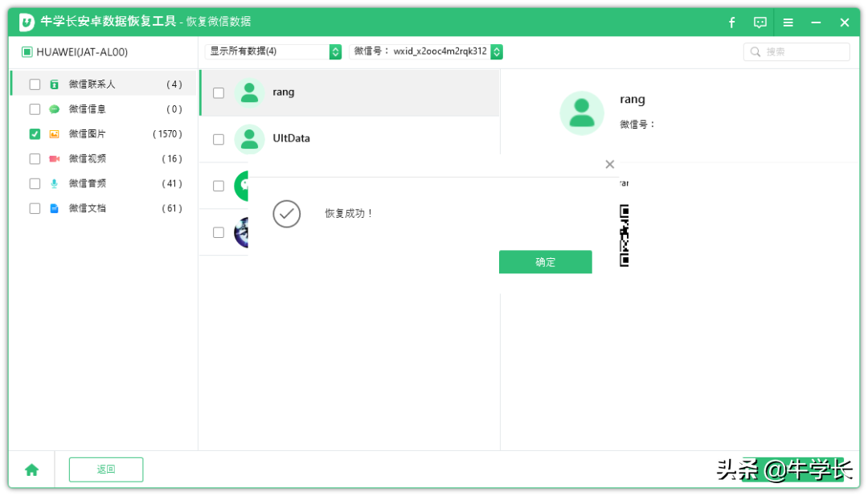Tick the rang contact checkbox
The image size is (868, 496).
tap(219, 93)
